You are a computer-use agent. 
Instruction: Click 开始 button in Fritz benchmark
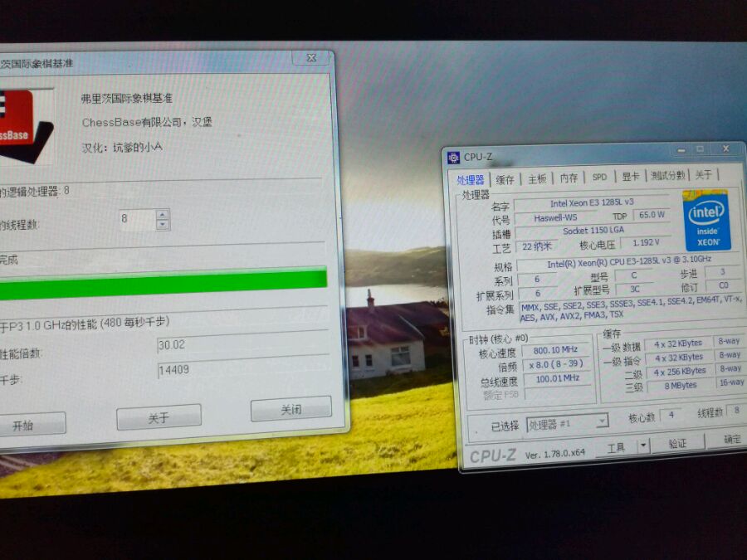pyautogui.click(x=32, y=425)
